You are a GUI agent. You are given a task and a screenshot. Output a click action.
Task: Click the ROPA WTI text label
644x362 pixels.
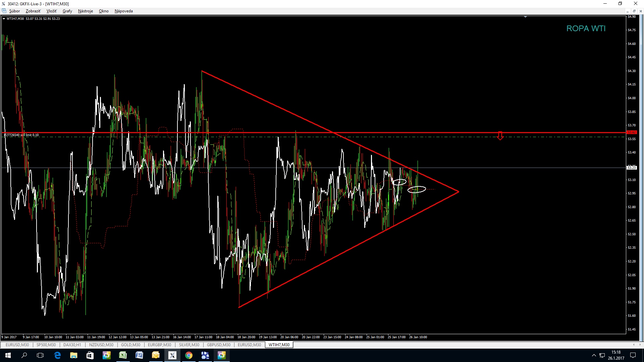click(x=586, y=29)
